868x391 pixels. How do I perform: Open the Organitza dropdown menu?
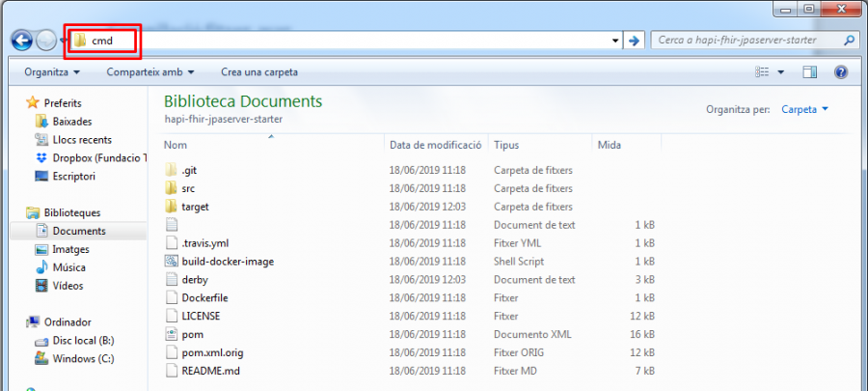(51, 72)
